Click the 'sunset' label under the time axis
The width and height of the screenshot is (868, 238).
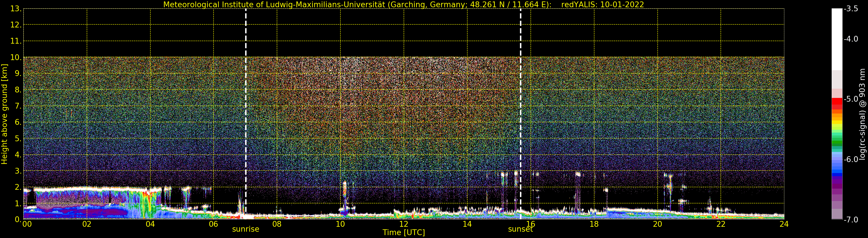coord(521,229)
